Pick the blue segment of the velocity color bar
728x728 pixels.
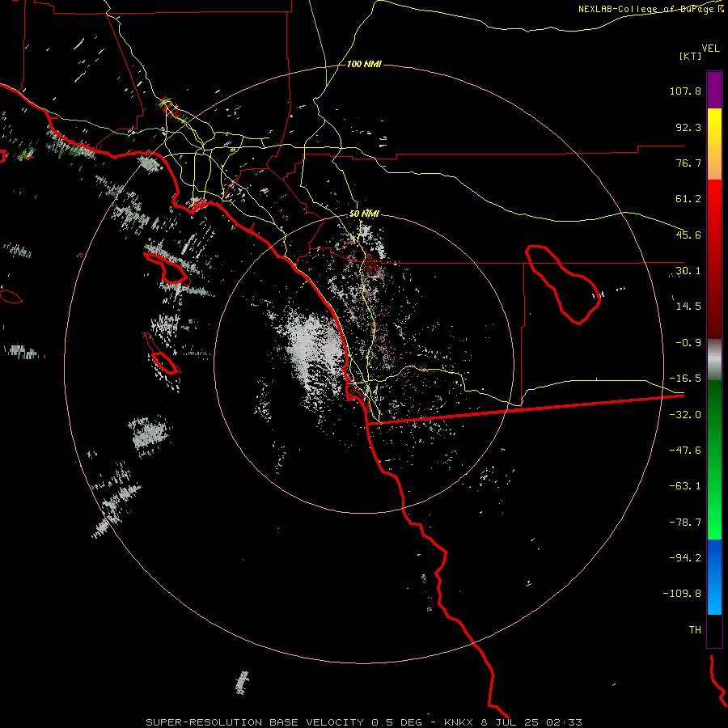(x=714, y=577)
